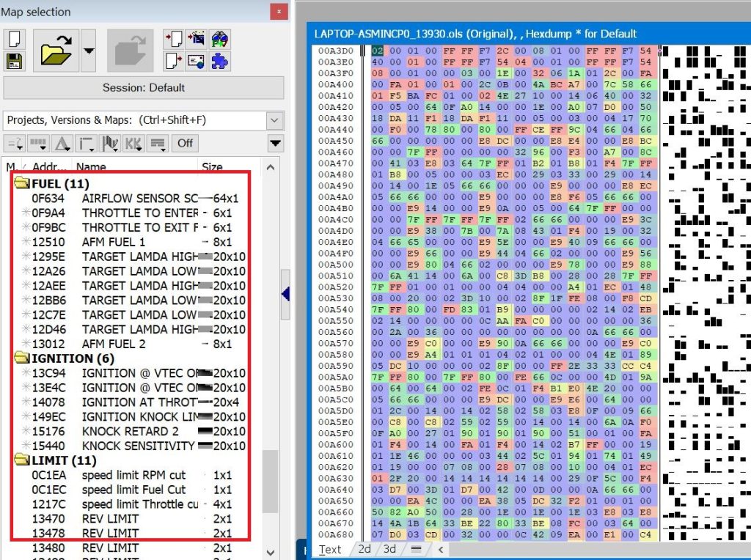Click the map list vertical scrollbar
The width and height of the screenshot is (751, 560).
(271, 482)
